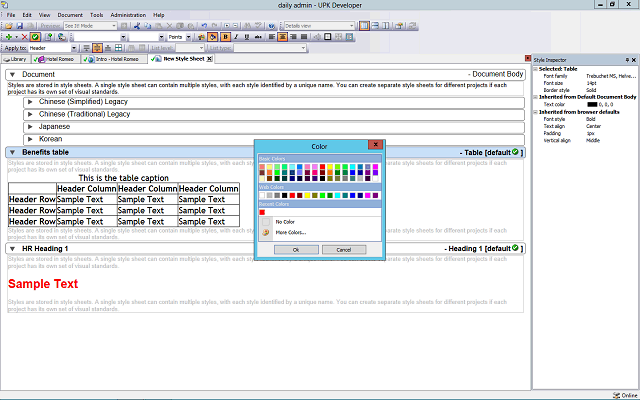
Task: Collapse the Benefits table section
Action: [x=12, y=152]
